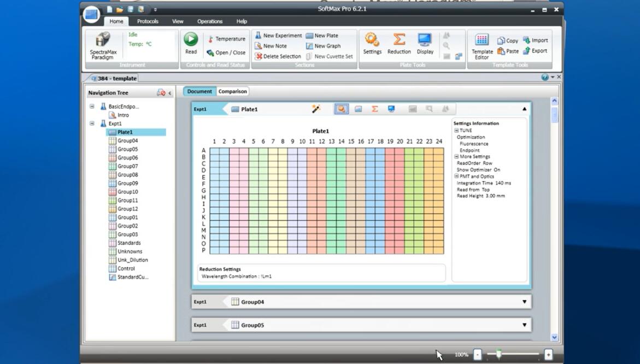Click Export template button
The image size is (640, 364).
point(535,51)
